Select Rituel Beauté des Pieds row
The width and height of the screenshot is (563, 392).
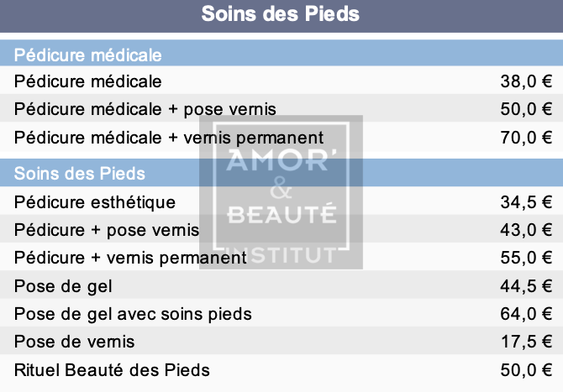281,370
